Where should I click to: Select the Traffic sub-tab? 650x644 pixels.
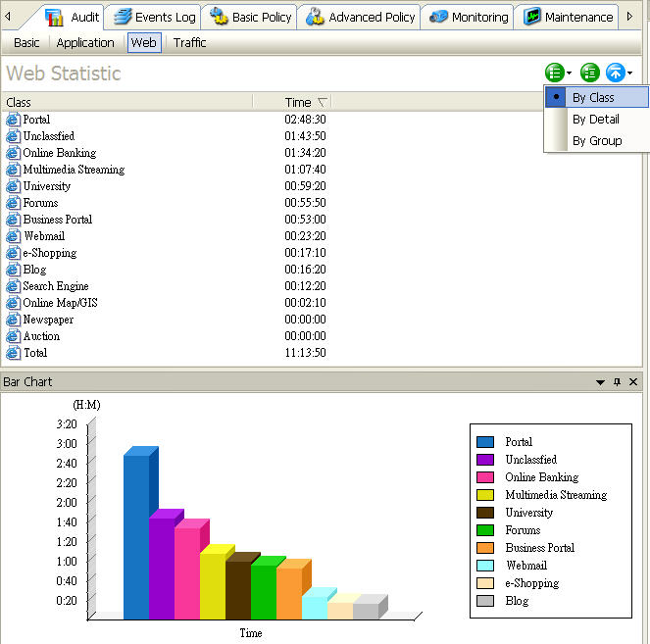point(189,43)
